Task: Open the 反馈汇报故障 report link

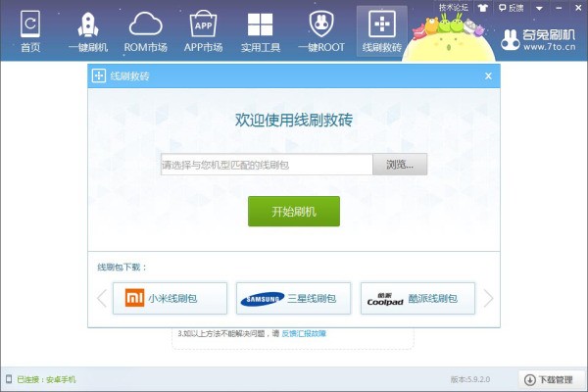Action: [304, 333]
